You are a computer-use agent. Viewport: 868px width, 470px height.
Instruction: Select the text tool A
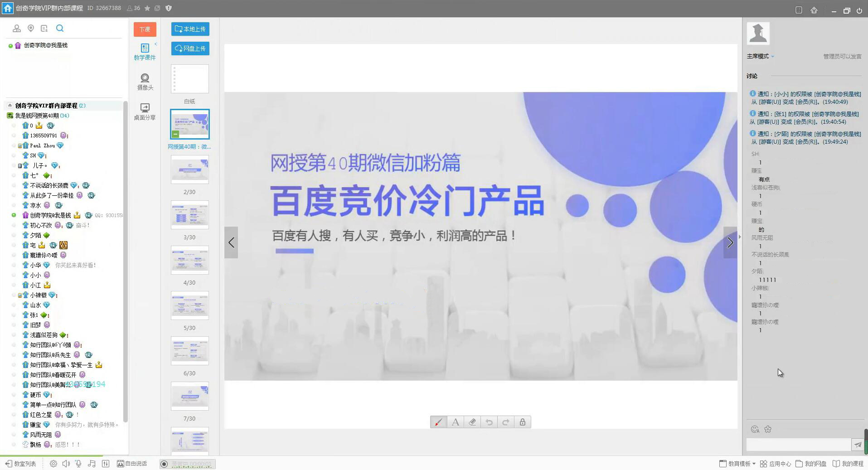(x=456, y=422)
